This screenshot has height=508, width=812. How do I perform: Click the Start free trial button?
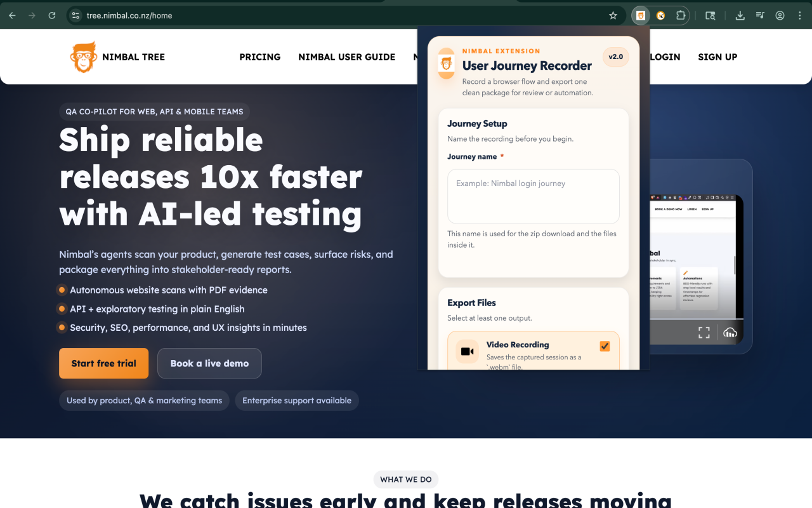[x=104, y=363]
